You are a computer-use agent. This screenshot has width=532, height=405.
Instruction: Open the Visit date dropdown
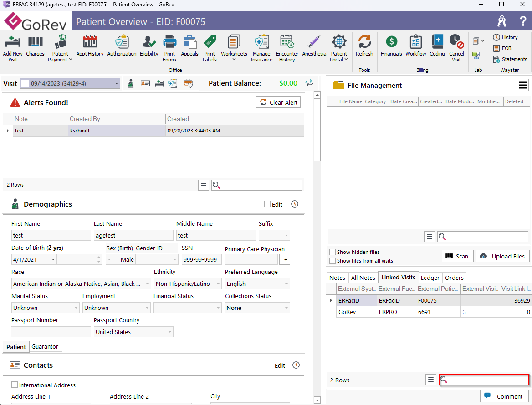117,83
